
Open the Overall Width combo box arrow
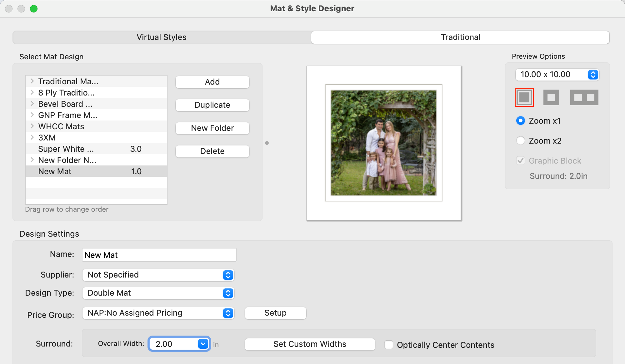[203, 344]
